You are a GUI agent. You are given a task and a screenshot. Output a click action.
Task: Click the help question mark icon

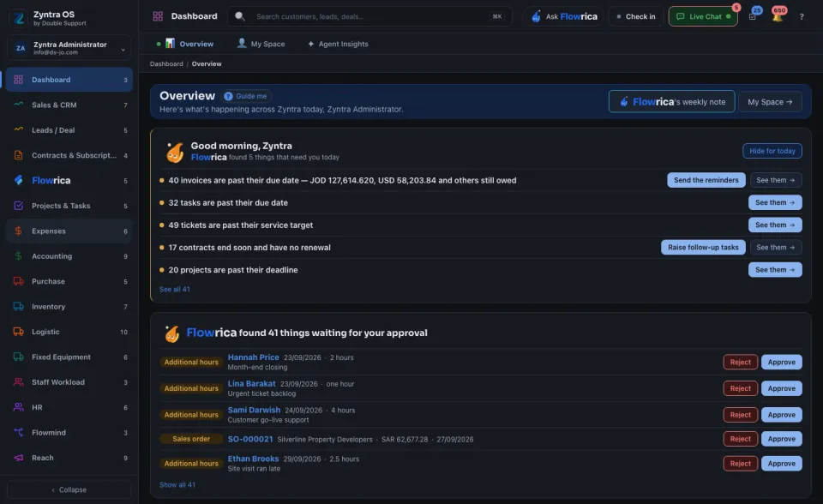[x=802, y=17]
